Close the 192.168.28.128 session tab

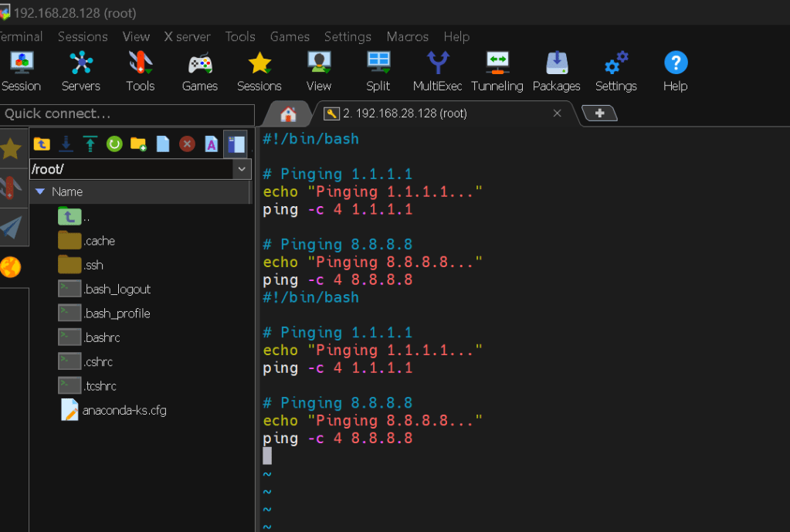point(558,114)
